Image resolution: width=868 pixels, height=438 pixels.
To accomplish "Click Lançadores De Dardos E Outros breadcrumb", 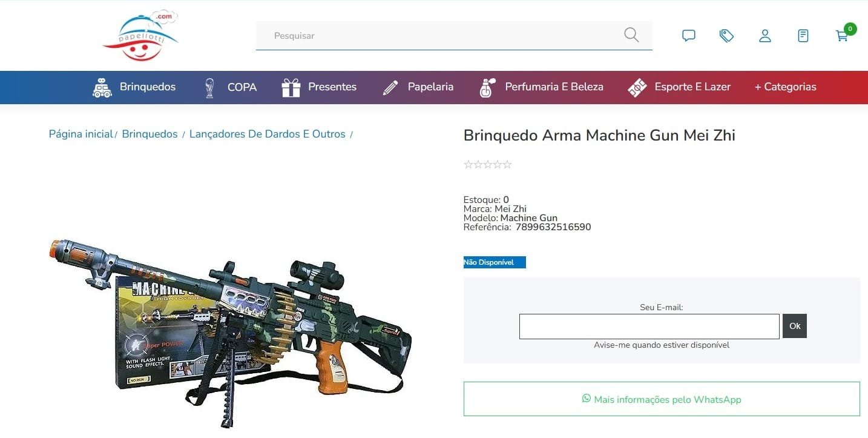I will (268, 134).
